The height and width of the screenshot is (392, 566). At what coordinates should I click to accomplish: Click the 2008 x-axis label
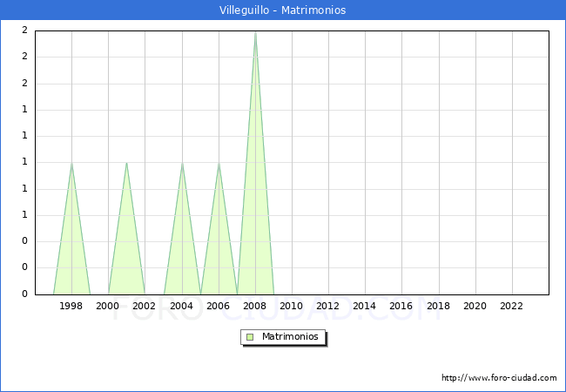255,306
